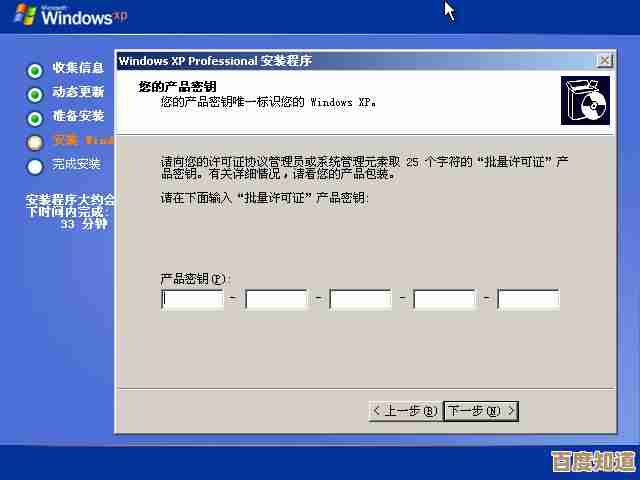This screenshot has height=480, width=640.
Task: Click the 准备安装 step indicator bullet
Action: tap(35, 119)
